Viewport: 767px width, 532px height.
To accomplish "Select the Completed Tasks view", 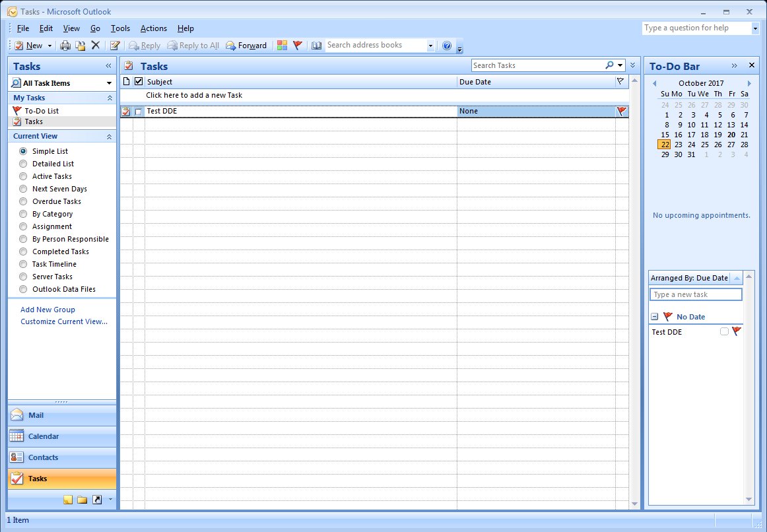I will point(23,251).
